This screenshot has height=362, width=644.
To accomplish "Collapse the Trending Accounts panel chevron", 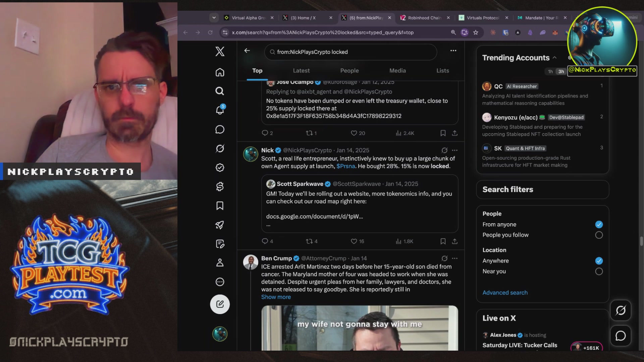I will coord(555,58).
